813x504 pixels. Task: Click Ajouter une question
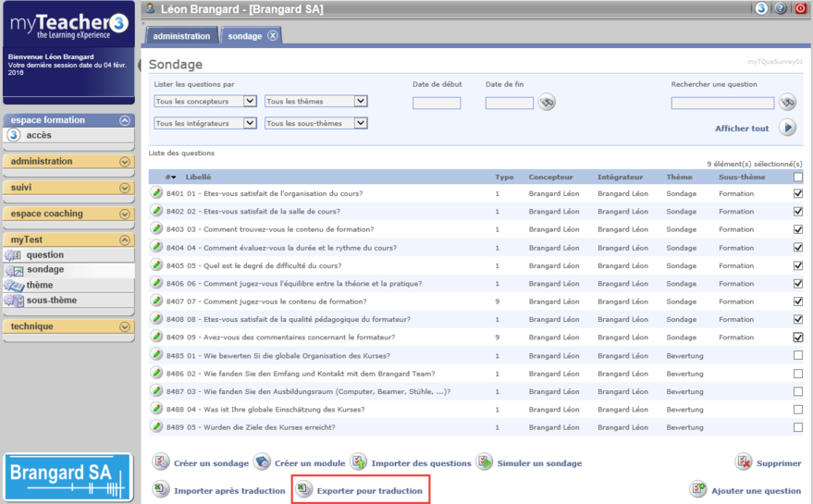tap(756, 490)
